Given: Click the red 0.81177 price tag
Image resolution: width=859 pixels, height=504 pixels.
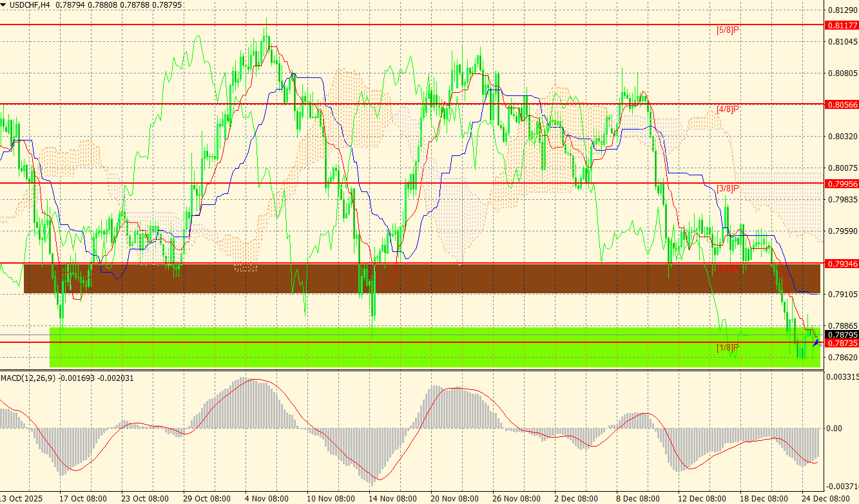Looking at the screenshot, I should click(842, 25).
